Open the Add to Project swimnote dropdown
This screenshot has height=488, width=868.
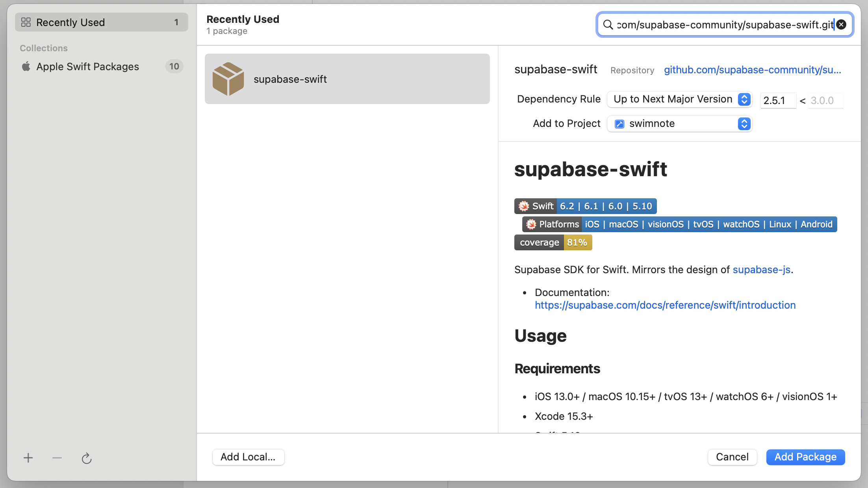(x=680, y=124)
